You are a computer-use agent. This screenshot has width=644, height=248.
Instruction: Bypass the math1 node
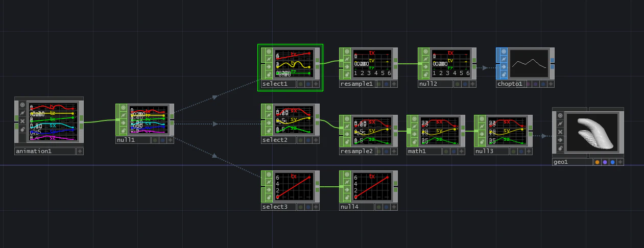click(414, 134)
